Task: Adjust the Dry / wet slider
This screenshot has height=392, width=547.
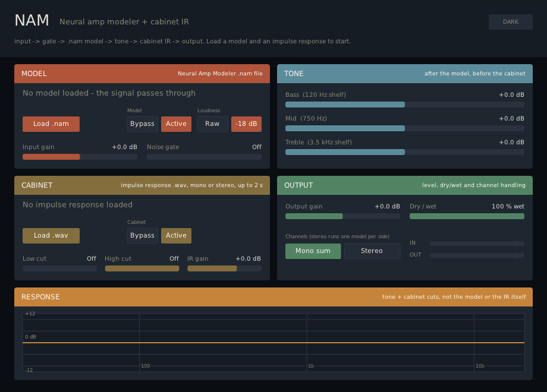Action: coord(467,216)
